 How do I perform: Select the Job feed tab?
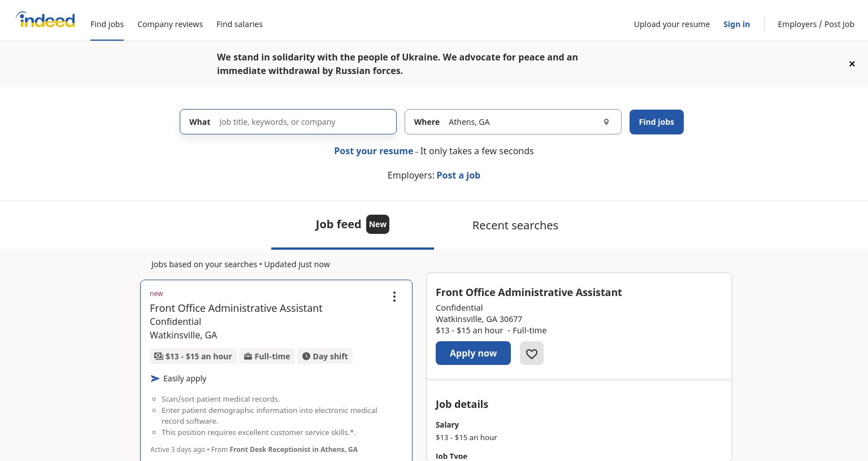(353, 225)
